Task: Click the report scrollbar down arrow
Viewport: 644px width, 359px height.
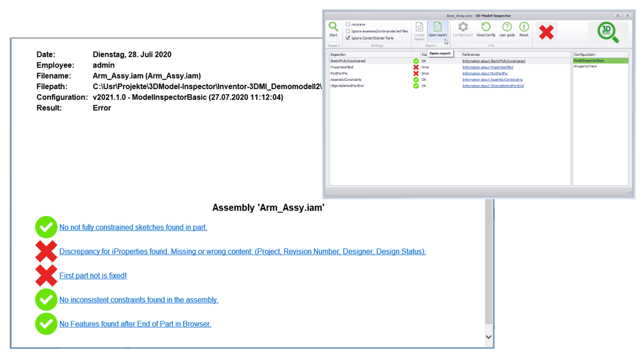Action: click(489, 337)
